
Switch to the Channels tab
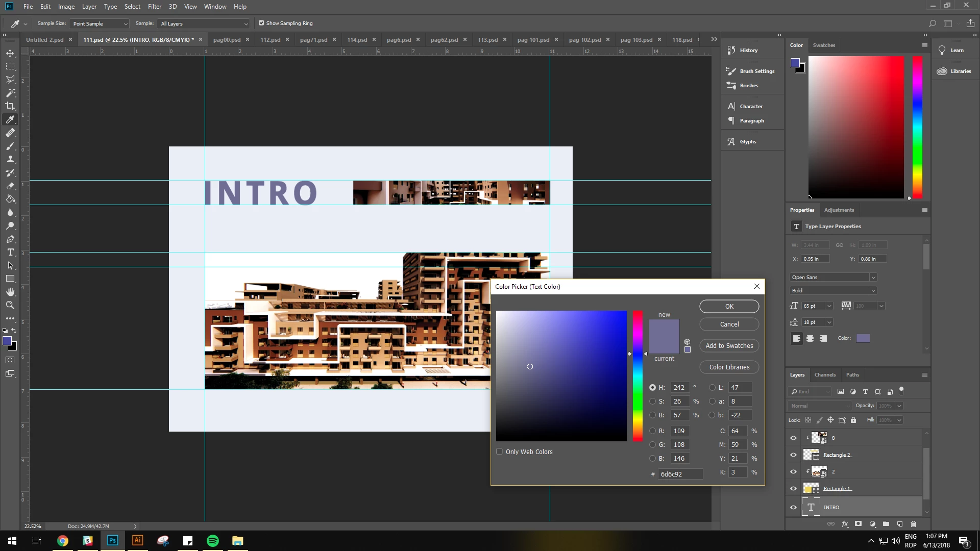point(825,374)
